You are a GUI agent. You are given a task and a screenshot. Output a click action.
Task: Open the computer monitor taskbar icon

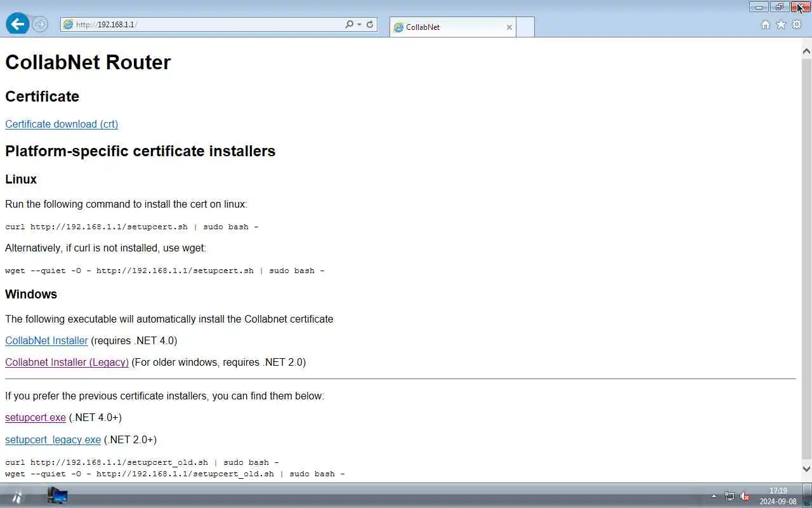click(58, 496)
